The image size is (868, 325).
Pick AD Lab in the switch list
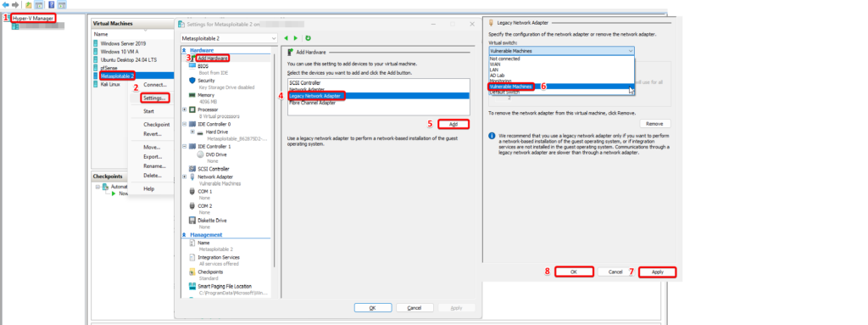[x=561, y=76]
